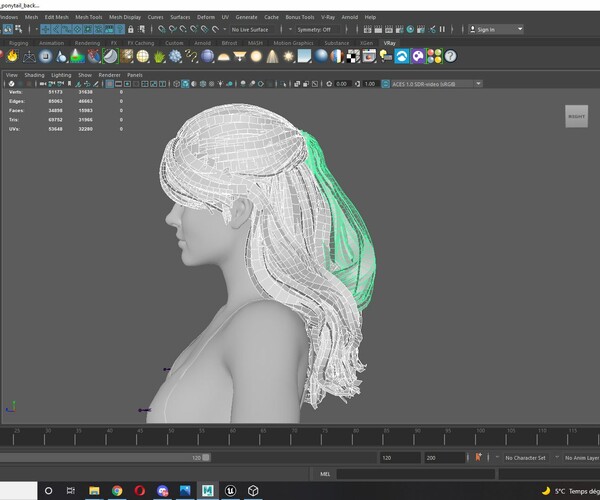
Task: Click the pause rendering icon
Action: point(442,29)
